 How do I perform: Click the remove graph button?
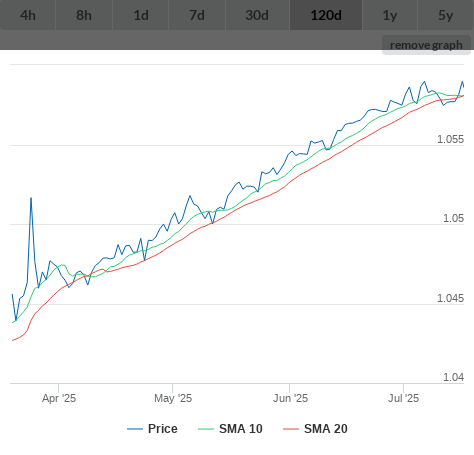426,45
